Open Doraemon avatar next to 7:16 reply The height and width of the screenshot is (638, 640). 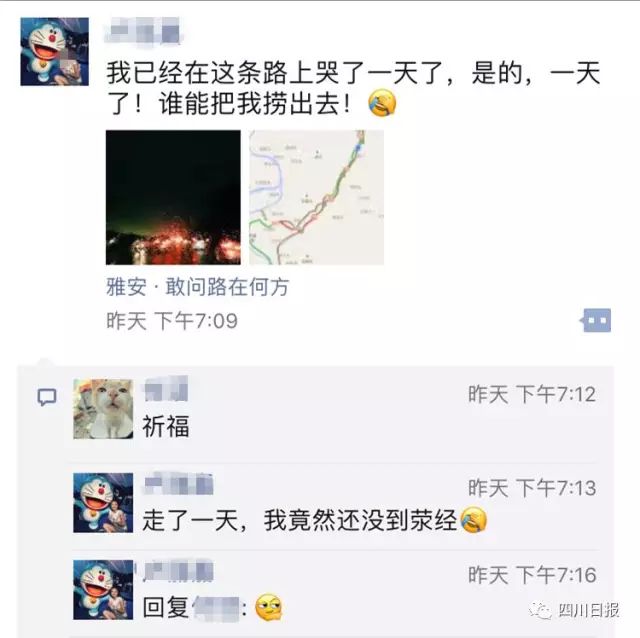[103, 590]
